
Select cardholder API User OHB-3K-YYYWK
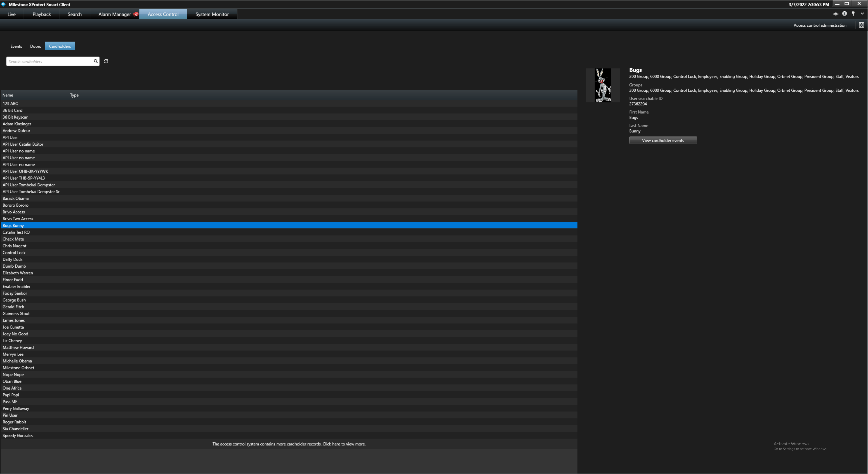(289, 171)
